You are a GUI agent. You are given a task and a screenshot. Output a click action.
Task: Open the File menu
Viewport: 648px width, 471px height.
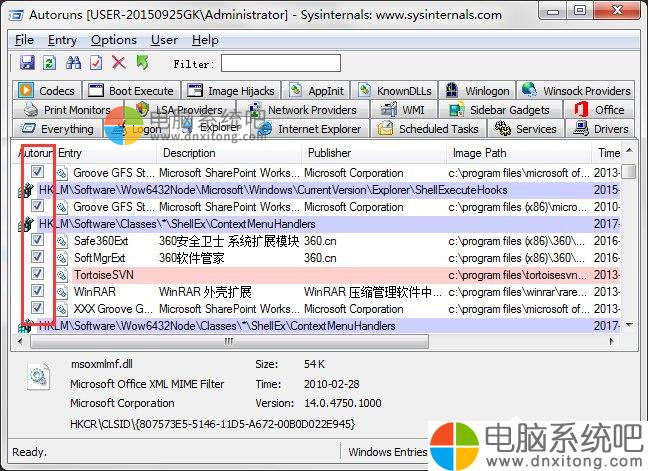pos(24,40)
